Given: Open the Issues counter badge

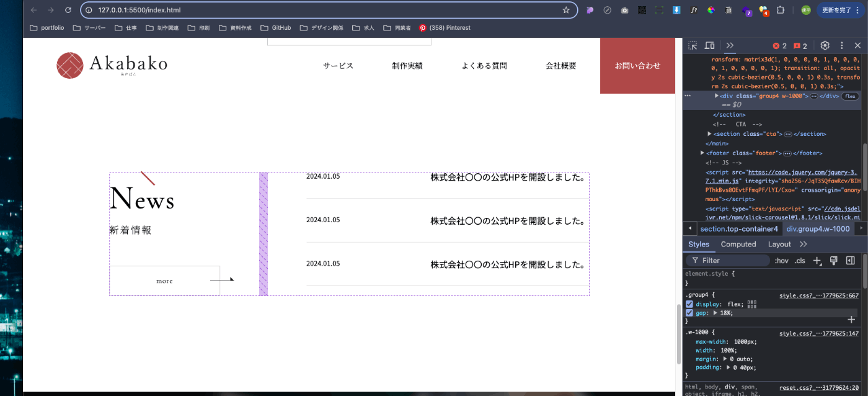Looking at the screenshot, I should pyautogui.click(x=799, y=45).
